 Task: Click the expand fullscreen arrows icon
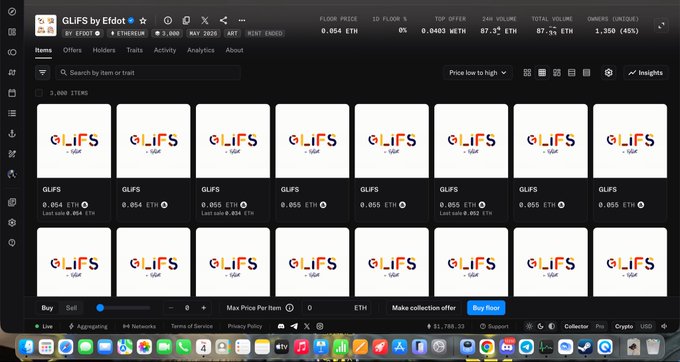[x=661, y=26]
